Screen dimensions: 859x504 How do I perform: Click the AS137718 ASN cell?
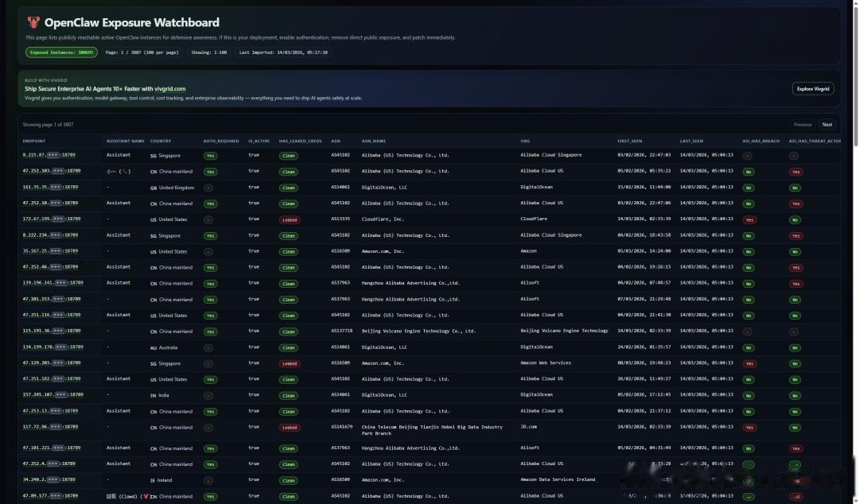click(x=342, y=331)
